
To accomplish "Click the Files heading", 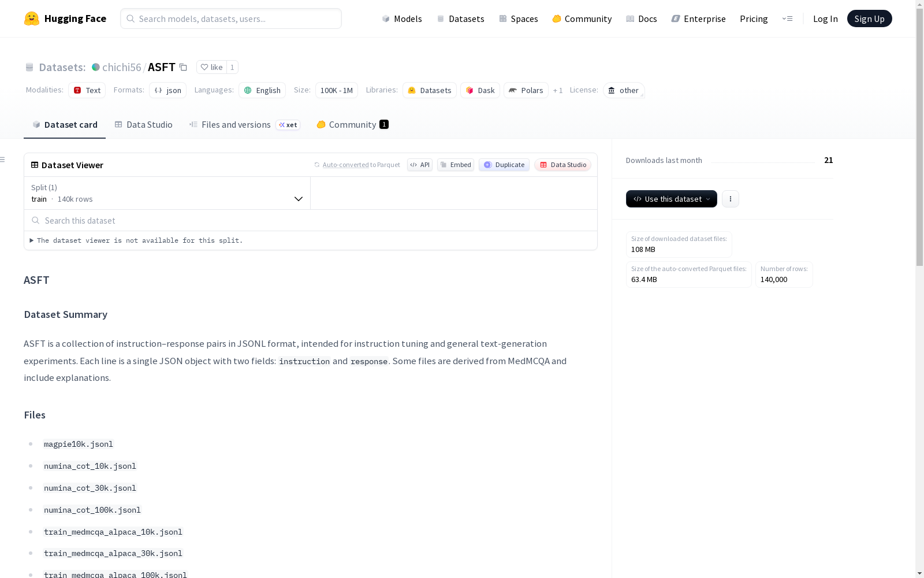I will pos(35,415).
